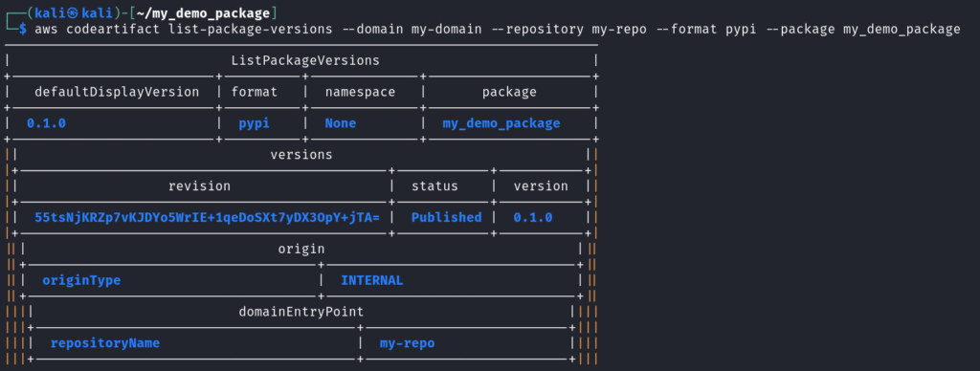
Task: Click the '--package' flag in the command
Action: click(801, 29)
